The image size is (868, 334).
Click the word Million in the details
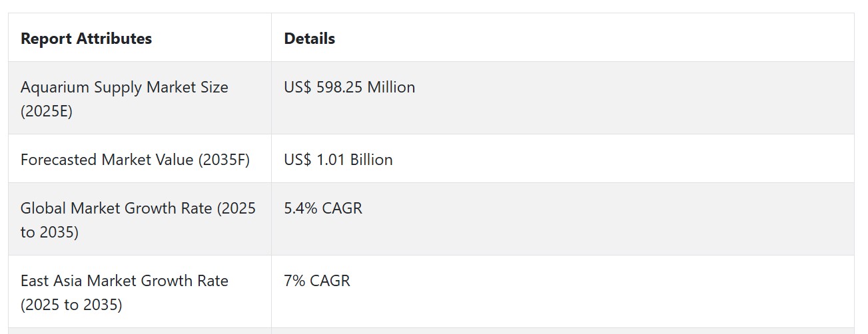391,87
